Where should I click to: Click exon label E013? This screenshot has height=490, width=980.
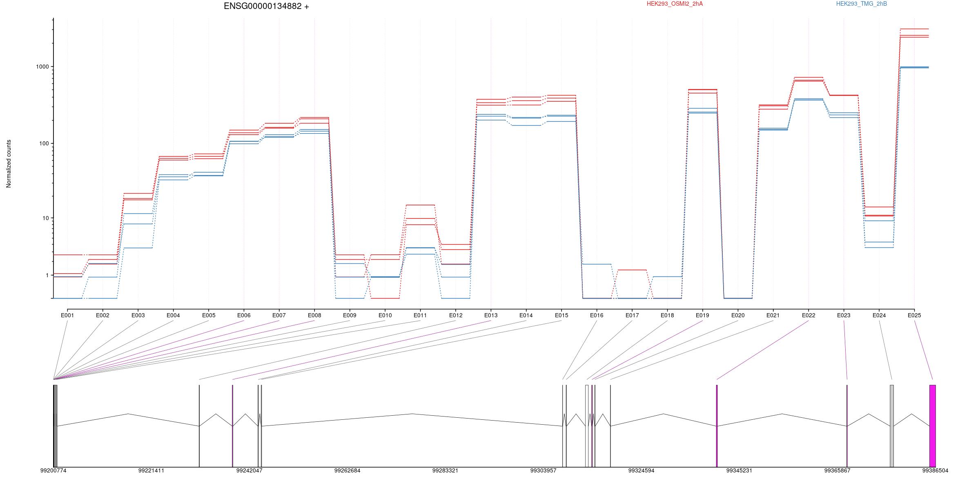[x=491, y=315]
